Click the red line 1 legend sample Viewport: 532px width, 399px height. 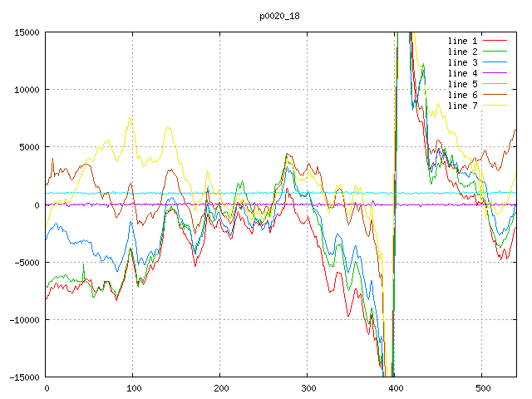495,41
